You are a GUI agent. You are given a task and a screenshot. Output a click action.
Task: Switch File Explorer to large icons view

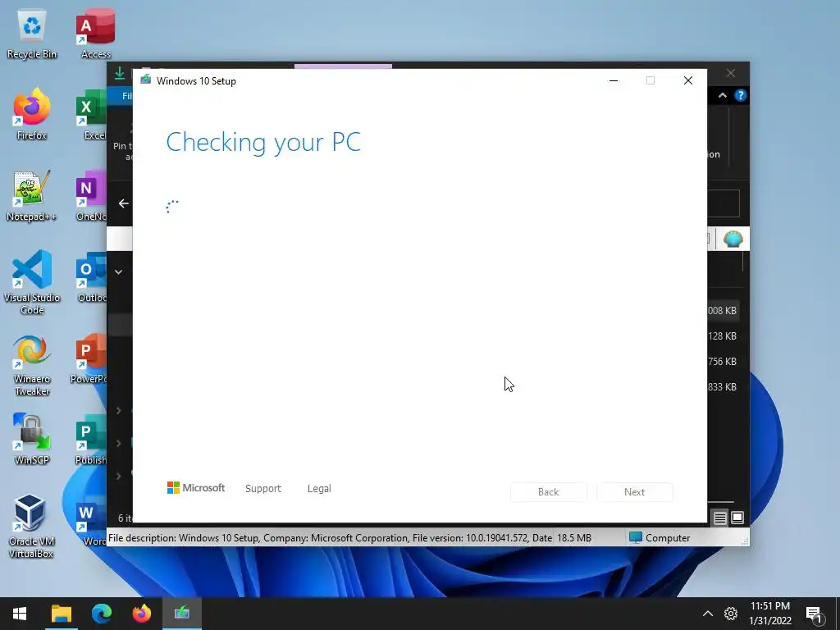[x=737, y=518]
